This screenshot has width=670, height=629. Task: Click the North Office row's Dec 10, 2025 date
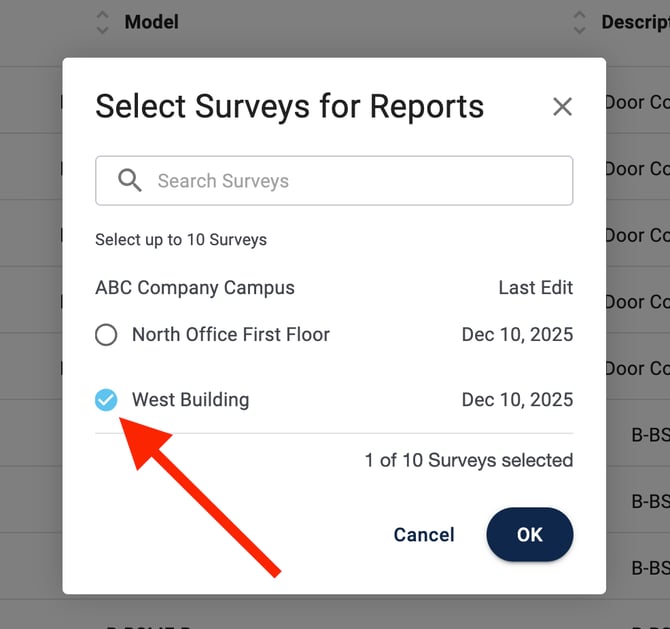(x=517, y=335)
